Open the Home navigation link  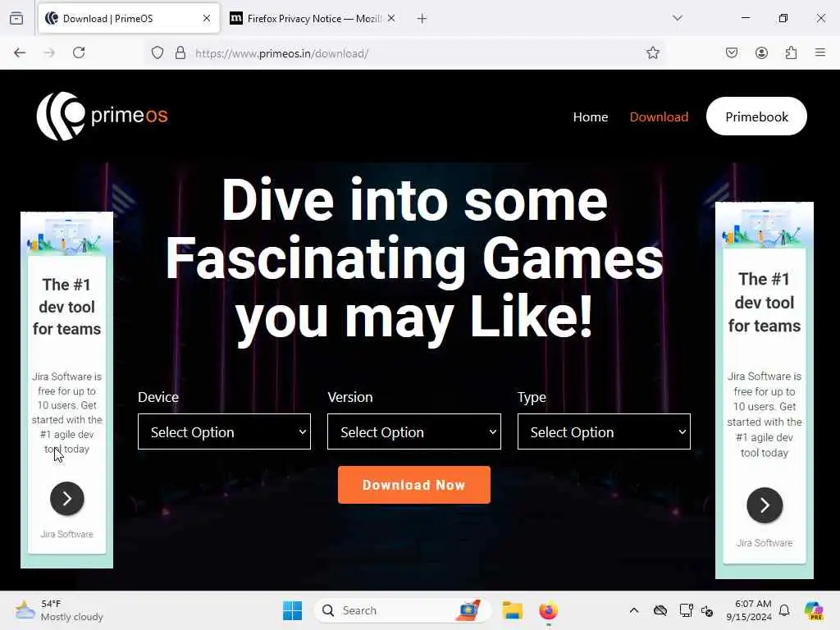(x=591, y=116)
